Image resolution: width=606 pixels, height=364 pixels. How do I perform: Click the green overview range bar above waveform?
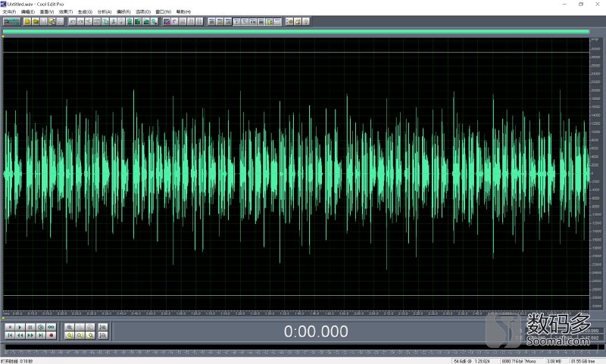coord(296,32)
